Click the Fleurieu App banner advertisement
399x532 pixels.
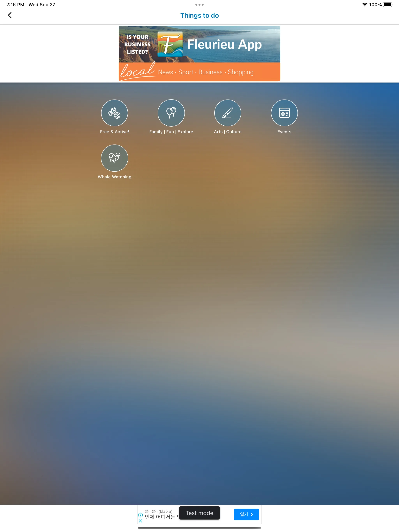[199, 53]
